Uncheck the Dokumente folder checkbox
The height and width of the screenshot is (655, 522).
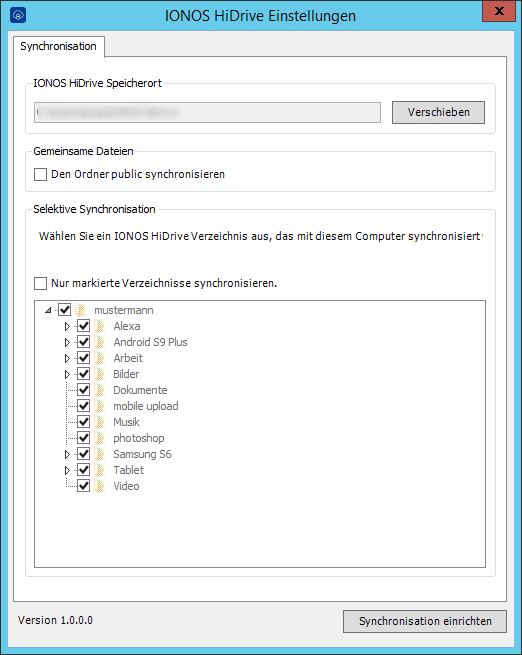84,390
